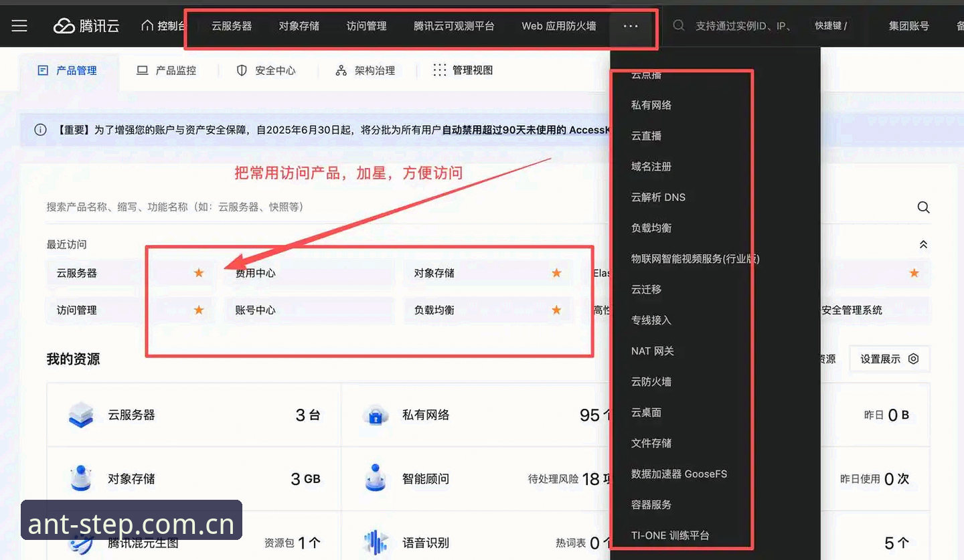The width and height of the screenshot is (964, 560).
Task: Open 云服务器 in top navigation
Action: coord(232,26)
